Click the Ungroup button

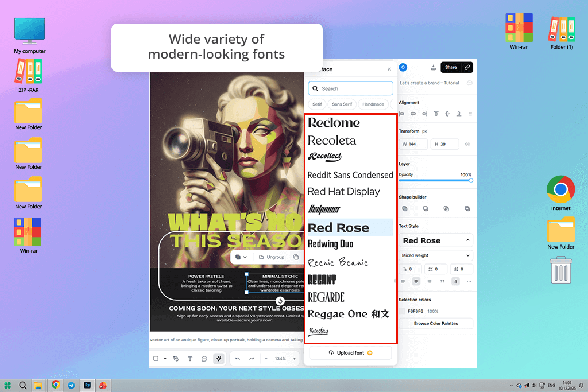point(272,257)
